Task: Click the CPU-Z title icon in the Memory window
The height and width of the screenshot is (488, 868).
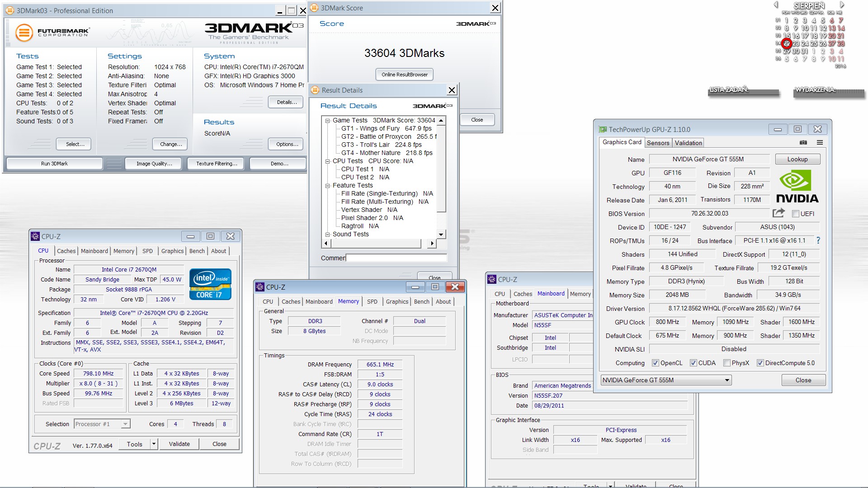Action: 260,287
